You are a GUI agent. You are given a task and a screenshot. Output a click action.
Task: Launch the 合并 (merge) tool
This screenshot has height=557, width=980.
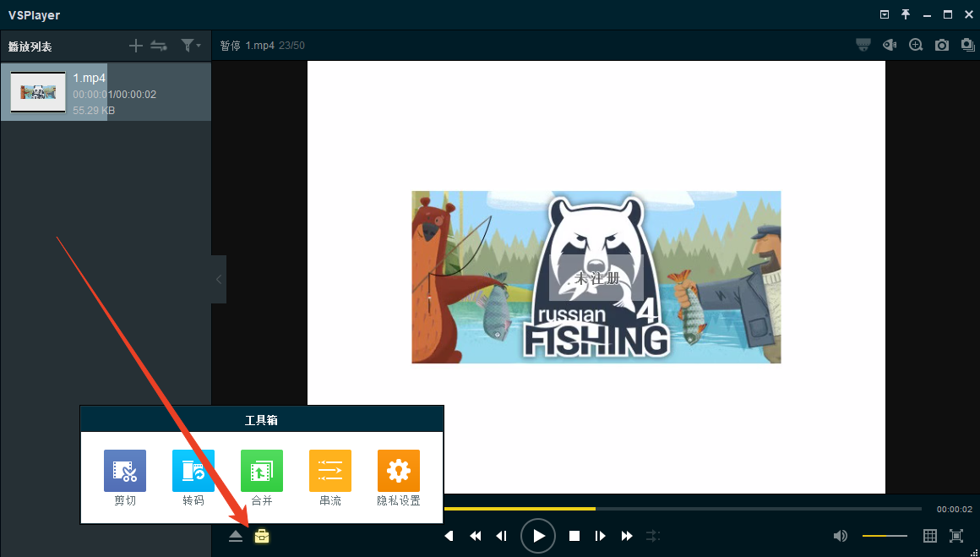[x=262, y=471]
